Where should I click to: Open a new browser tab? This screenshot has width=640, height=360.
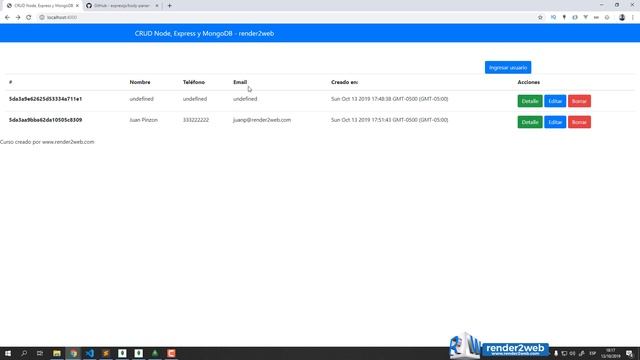tap(169, 6)
